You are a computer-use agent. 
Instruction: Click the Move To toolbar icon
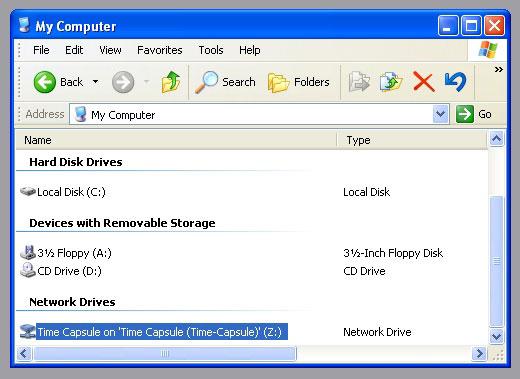coord(359,82)
